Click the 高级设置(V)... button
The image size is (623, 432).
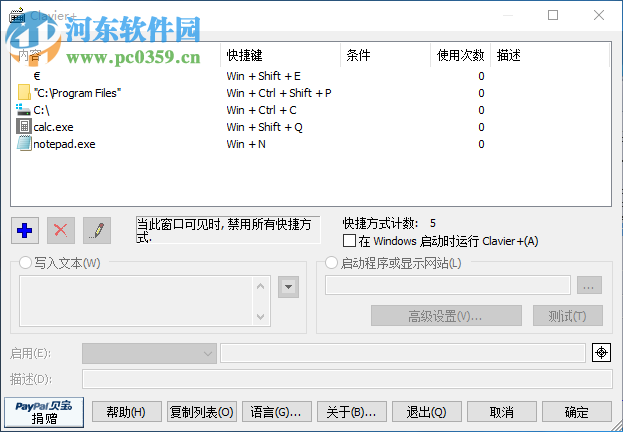[x=446, y=316]
